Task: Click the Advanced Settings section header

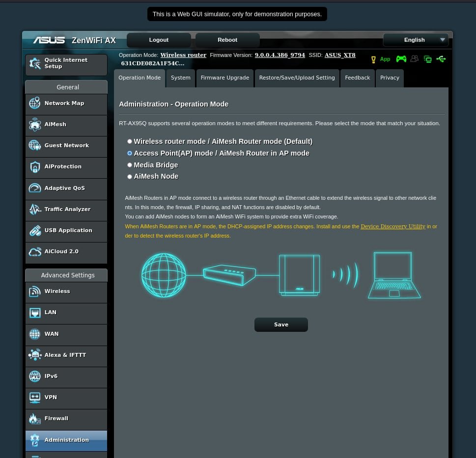Action: (66, 275)
